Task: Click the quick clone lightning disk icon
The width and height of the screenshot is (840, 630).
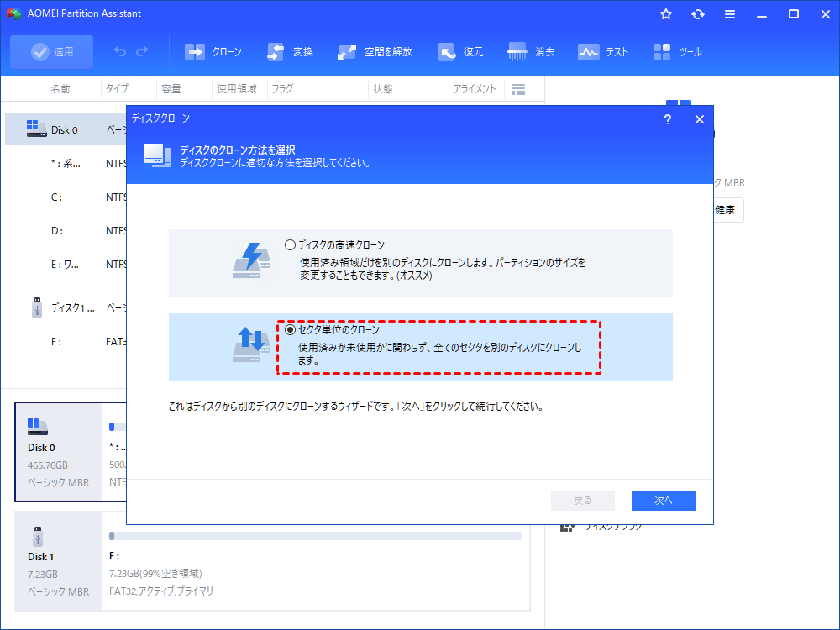Action: tap(251, 260)
